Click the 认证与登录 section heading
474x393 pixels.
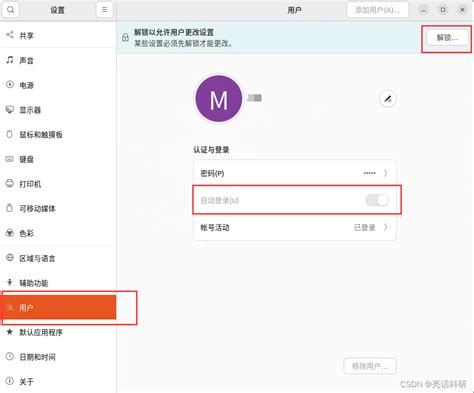point(211,150)
